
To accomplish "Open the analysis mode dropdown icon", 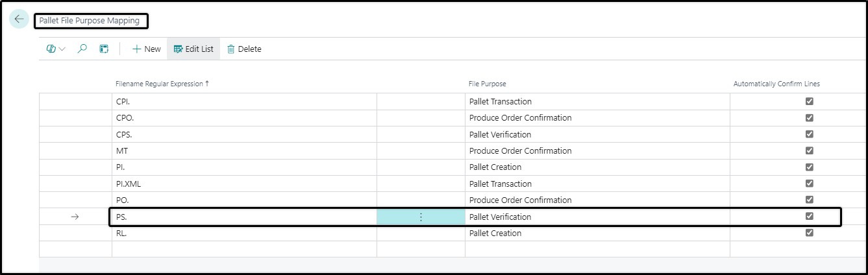I will click(56, 49).
